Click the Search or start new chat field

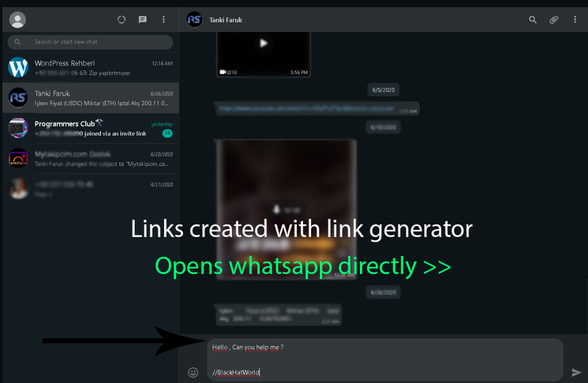coord(90,42)
